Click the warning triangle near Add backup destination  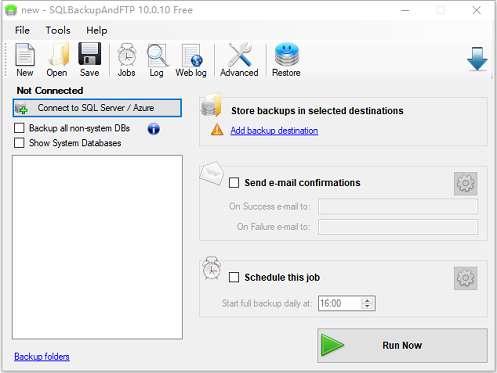[217, 130]
